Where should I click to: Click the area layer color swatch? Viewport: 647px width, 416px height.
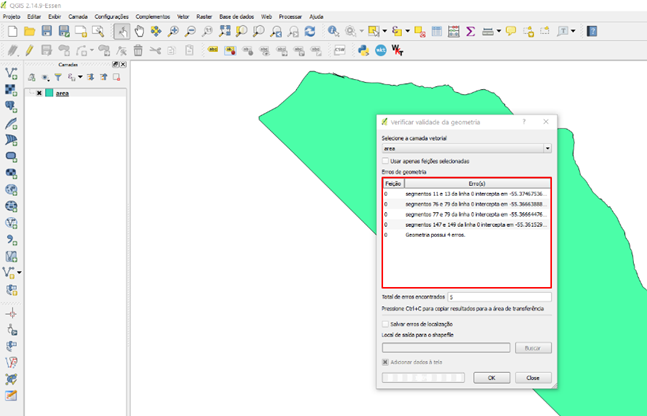coord(49,93)
